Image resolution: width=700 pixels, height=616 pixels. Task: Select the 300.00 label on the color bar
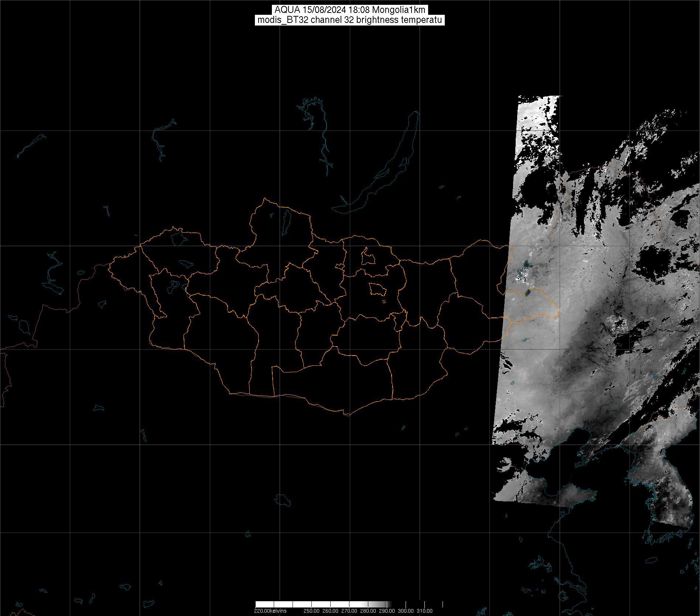tap(406, 611)
